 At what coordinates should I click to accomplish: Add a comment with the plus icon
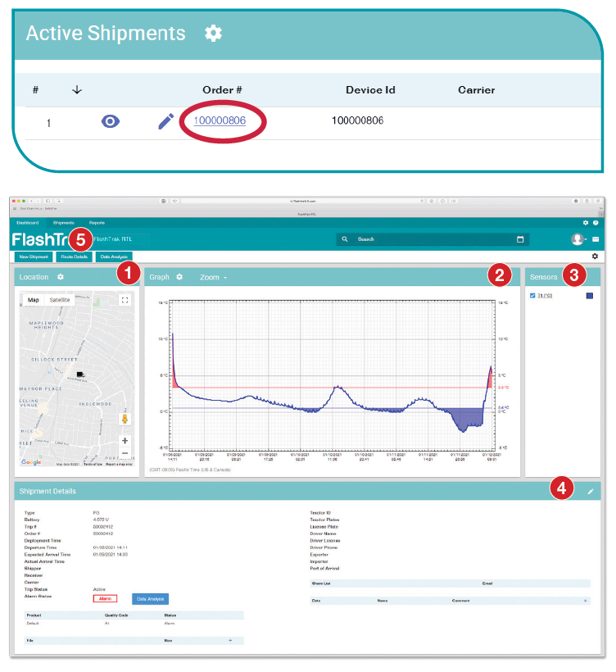(585, 601)
